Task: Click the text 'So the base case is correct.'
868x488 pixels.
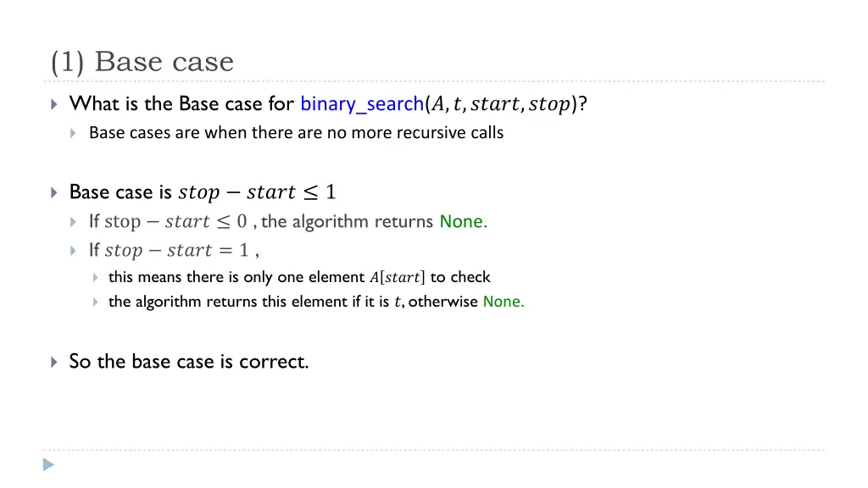Action: (x=189, y=361)
